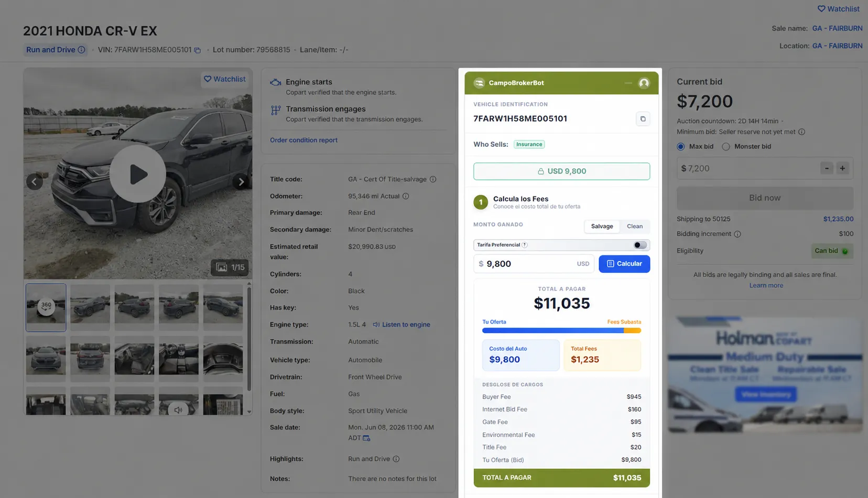The height and width of the screenshot is (498, 868).
Task: Select the car interior seats thumbnail
Action: 134,359
